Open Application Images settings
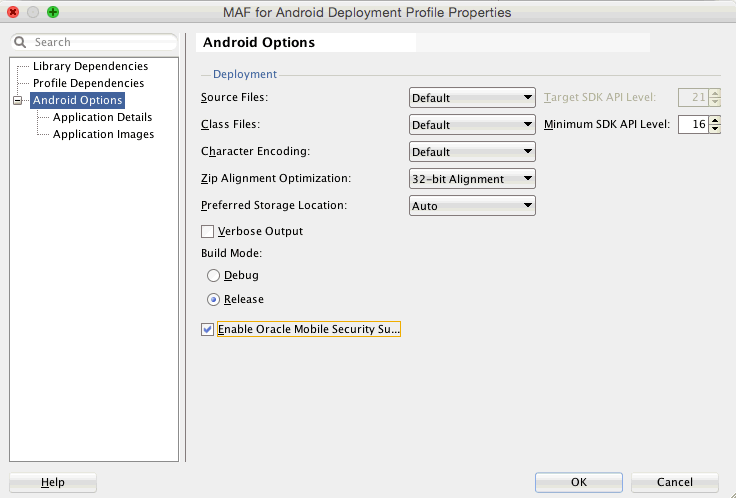The height and width of the screenshot is (498, 738). (x=104, y=134)
